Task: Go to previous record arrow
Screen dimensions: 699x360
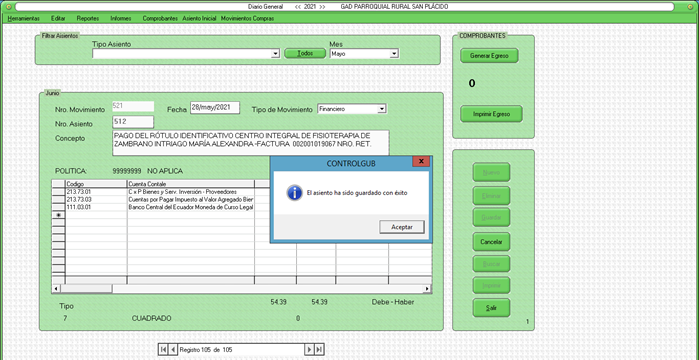Action: tap(173, 350)
